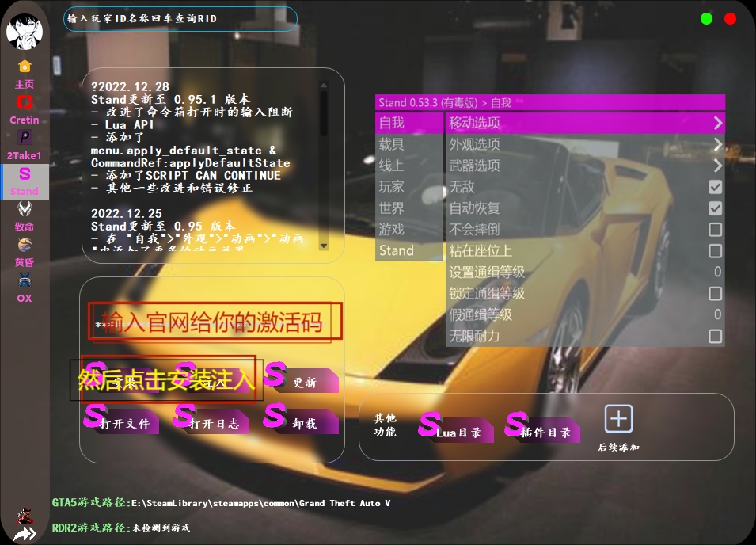Click the masked activation code input field
This screenshot has width=756, height=545.
[210, 325]
